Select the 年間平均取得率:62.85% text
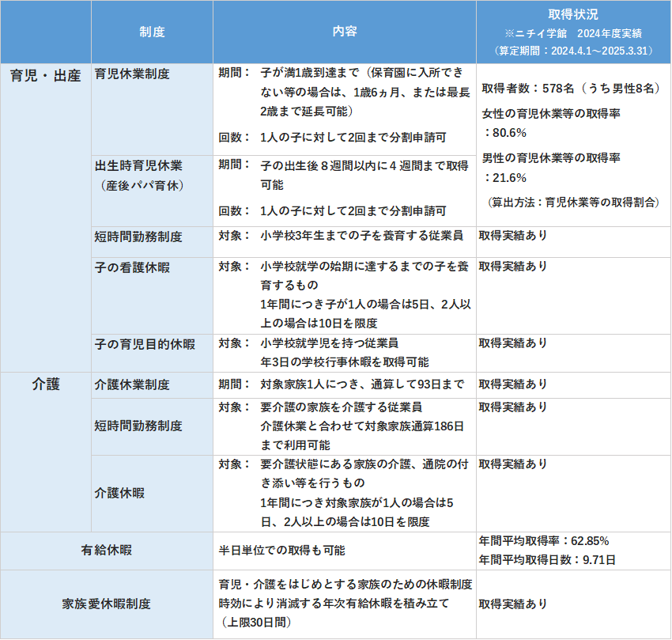Image resolution: width=672 pixels, height=640 pixels. tap(544, 542)
